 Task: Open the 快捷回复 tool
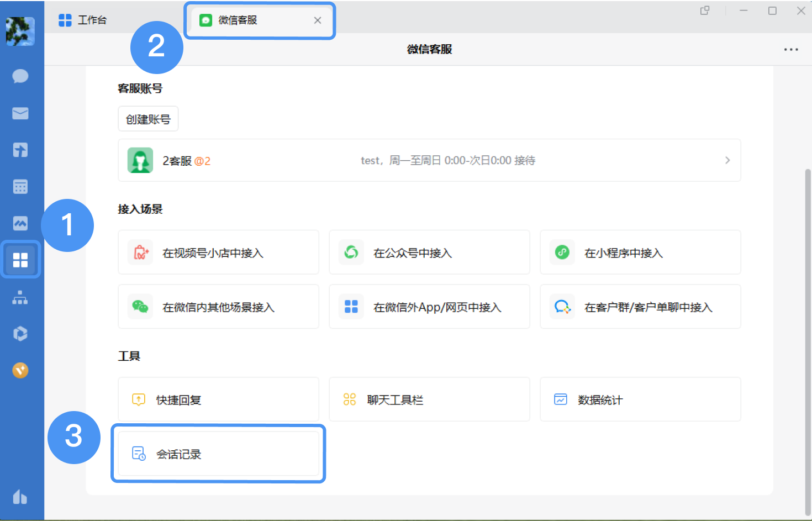pos(218,399)
